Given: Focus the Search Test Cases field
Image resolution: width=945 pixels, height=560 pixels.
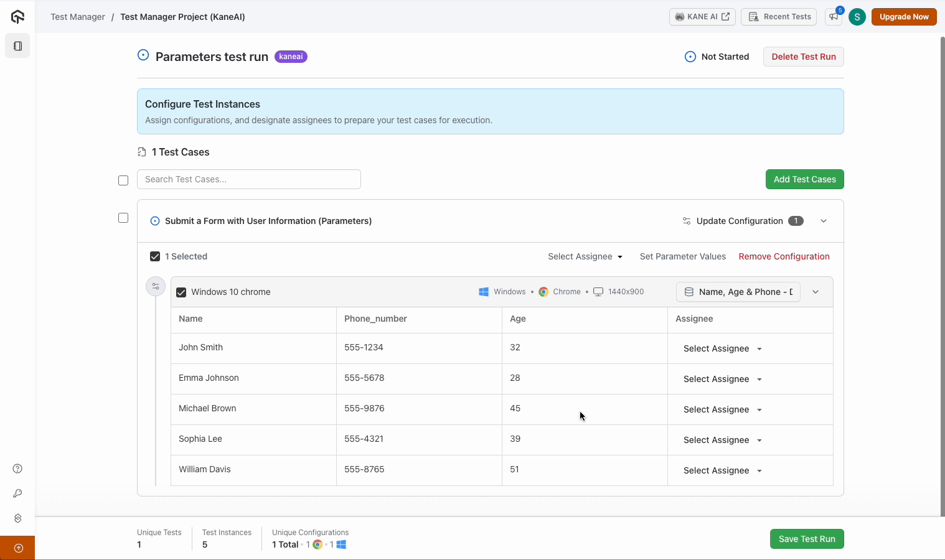Looking at the screenshot, I should pos(249,179).
